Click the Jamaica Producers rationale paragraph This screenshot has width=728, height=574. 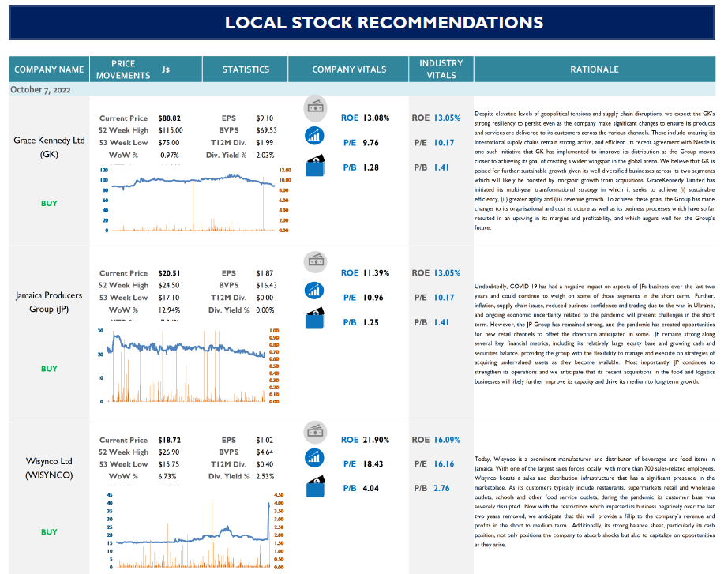(x=595, y=333)
